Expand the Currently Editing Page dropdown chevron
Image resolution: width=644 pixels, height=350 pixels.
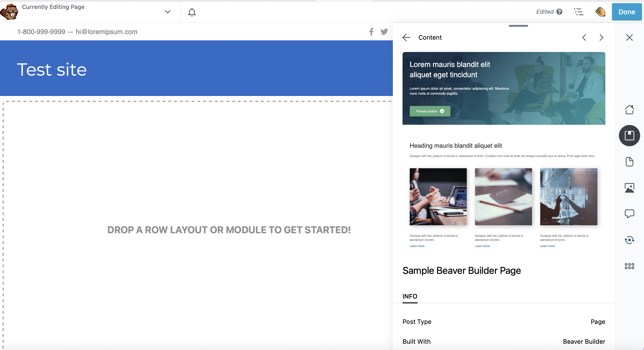click(x=168, y=12)
